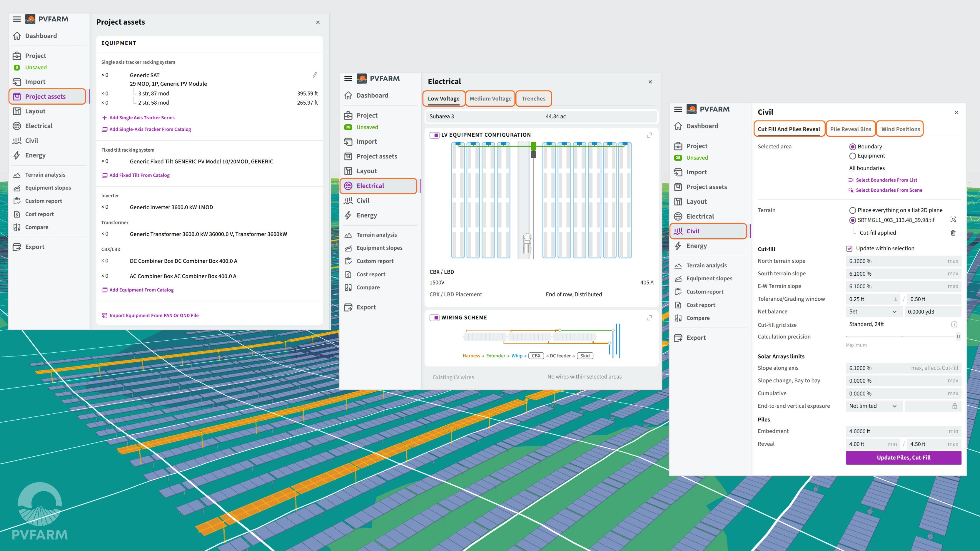This screenshot has height=551, width=980.
Task: Click the Calculation precision slider
Action: pyautogui.click(x=902, y=336)
